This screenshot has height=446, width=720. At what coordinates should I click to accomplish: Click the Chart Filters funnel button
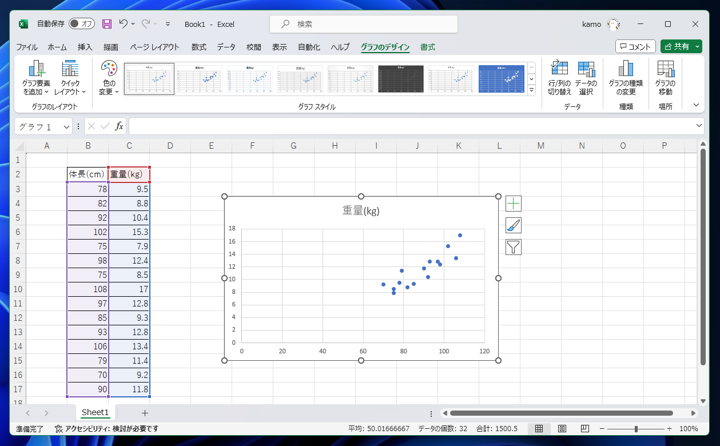[513, 247]
